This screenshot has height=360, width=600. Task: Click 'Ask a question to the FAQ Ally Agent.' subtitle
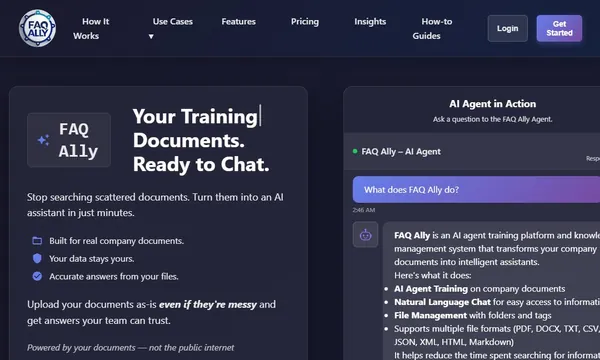[492, 119]
